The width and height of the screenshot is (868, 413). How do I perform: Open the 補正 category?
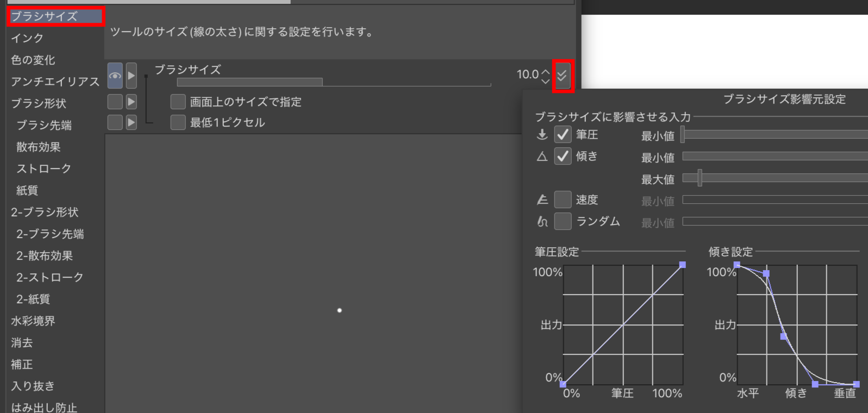coord(22,364)
